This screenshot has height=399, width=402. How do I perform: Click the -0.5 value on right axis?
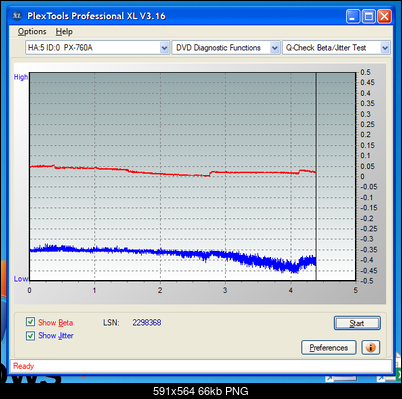tap(367, 281)
